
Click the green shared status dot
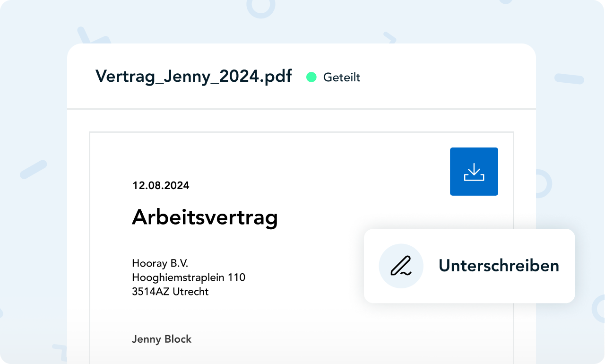[311, 77]
